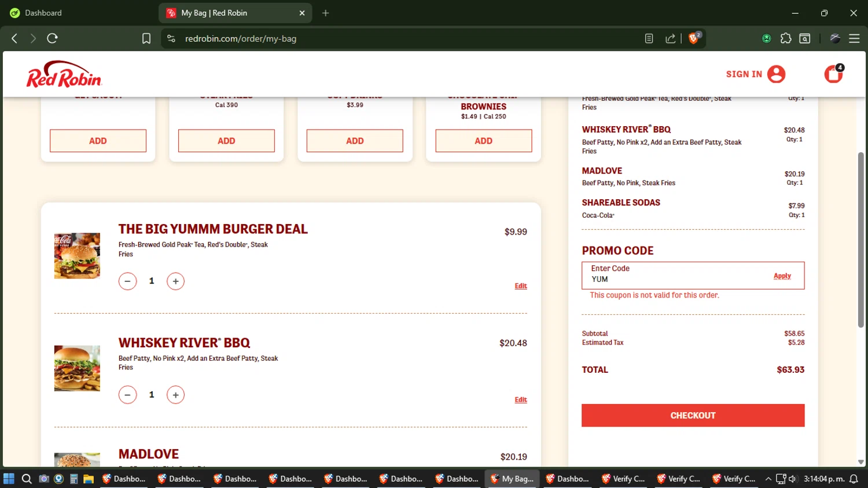Apply the promo code

pyautogui.click(x=782, y=276)
